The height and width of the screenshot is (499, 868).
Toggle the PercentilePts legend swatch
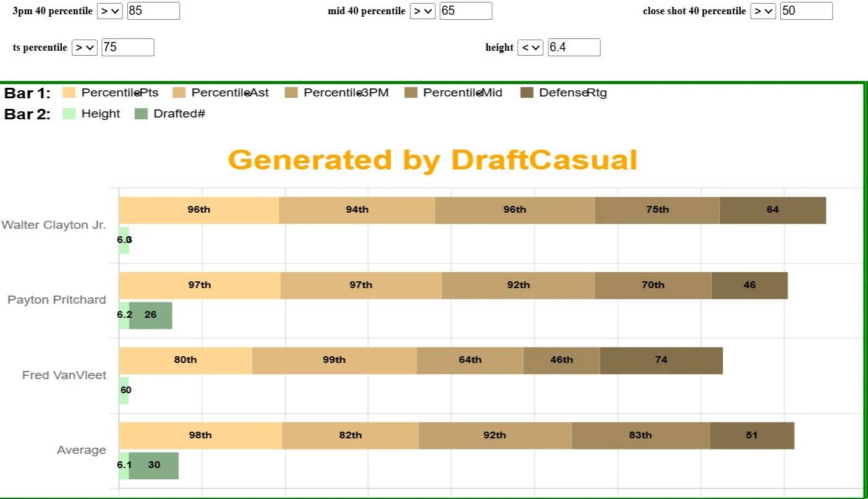[x=69, y=93]
